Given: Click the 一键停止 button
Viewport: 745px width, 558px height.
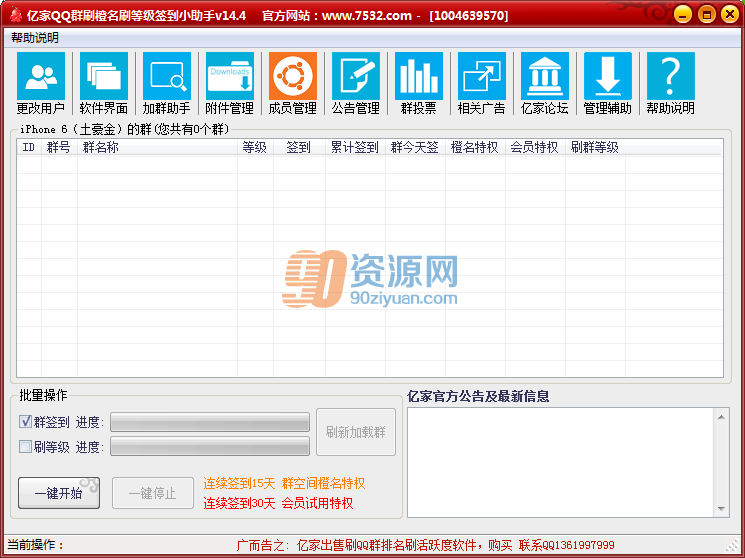Looking at the screenshot, I should 153,493.
